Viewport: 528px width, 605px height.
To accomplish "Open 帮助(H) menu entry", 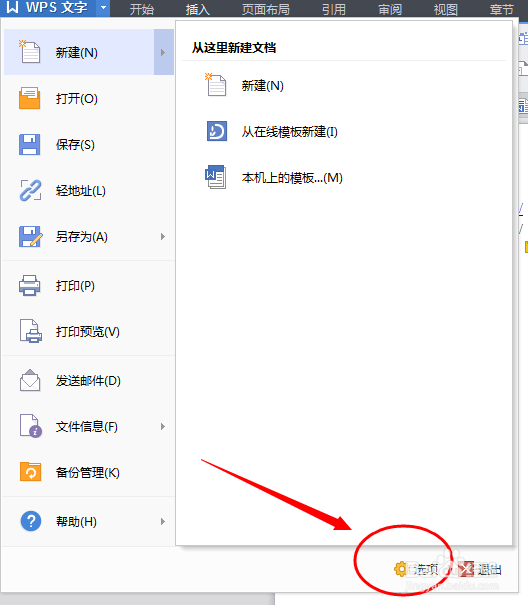I will point(89,521).
